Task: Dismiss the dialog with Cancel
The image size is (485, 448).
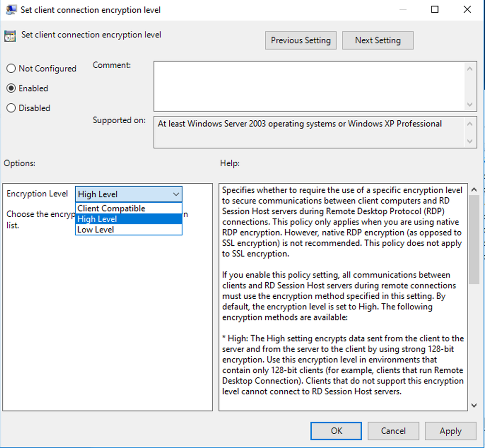Action: pos(393,431)
